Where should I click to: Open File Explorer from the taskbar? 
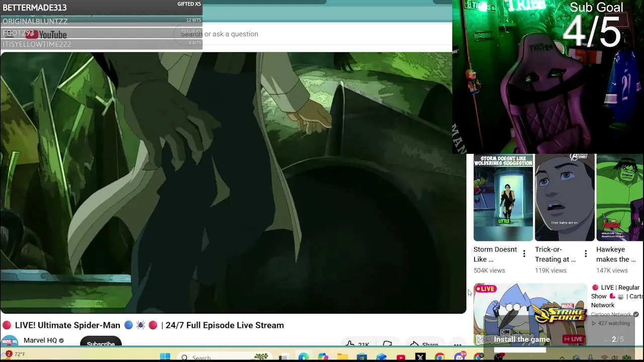click(x=342, y=357)
